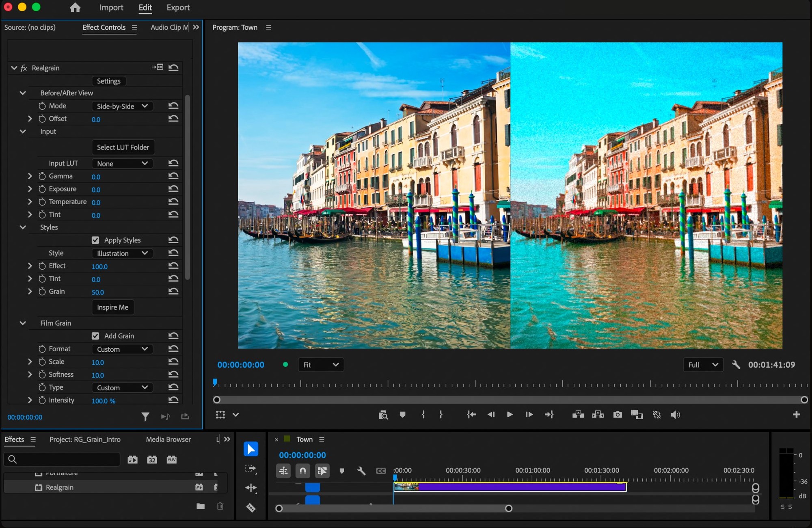Toggle the Realgrain fx on/off badge

click(x=24, y=68)
